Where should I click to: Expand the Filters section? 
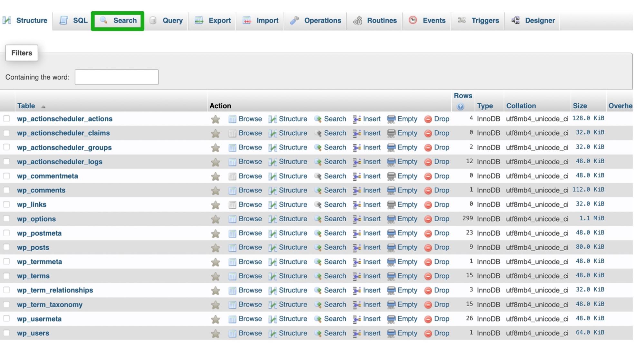point(21,53)
